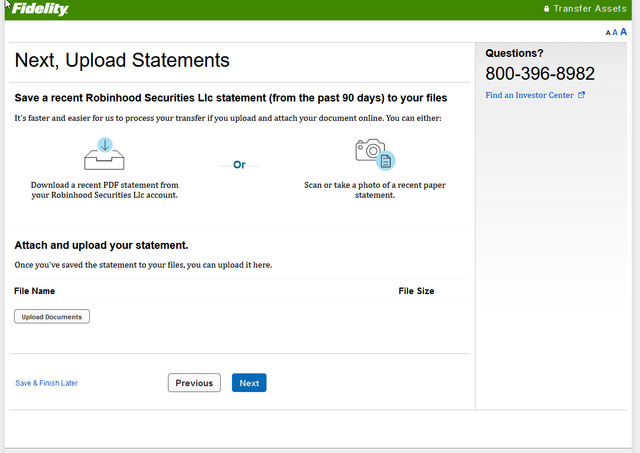Continue with the blue Next button

pyautogui.click(x=249, y=383)
